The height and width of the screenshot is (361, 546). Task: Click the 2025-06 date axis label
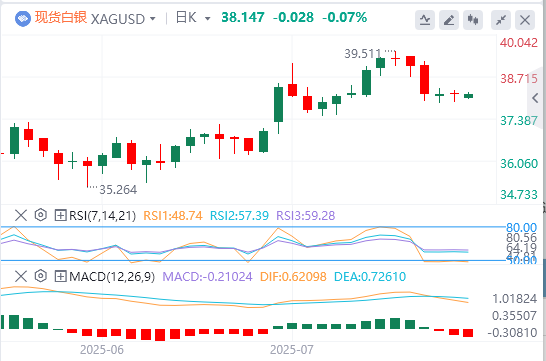pos(102,350)
